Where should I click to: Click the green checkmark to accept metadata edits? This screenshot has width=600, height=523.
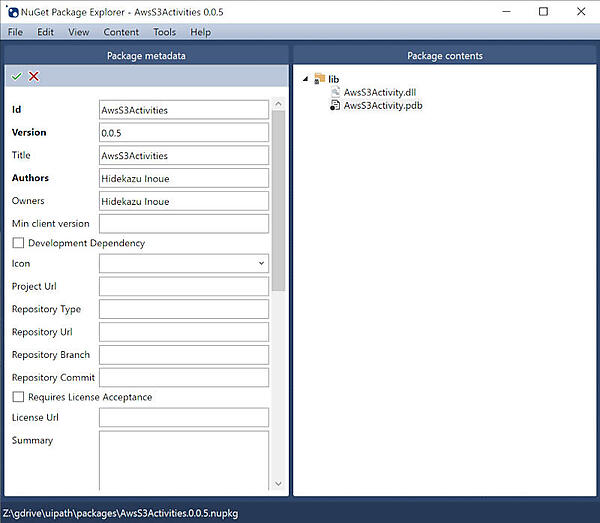(16, 76)
